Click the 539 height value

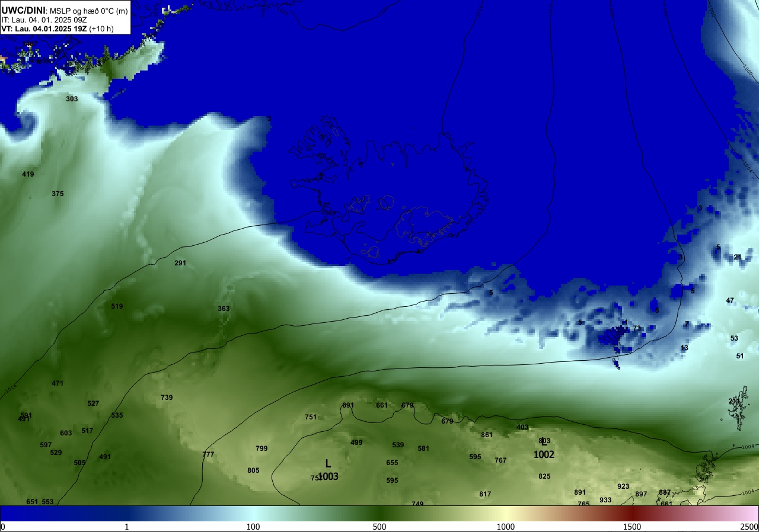click(x=398, y=445)
